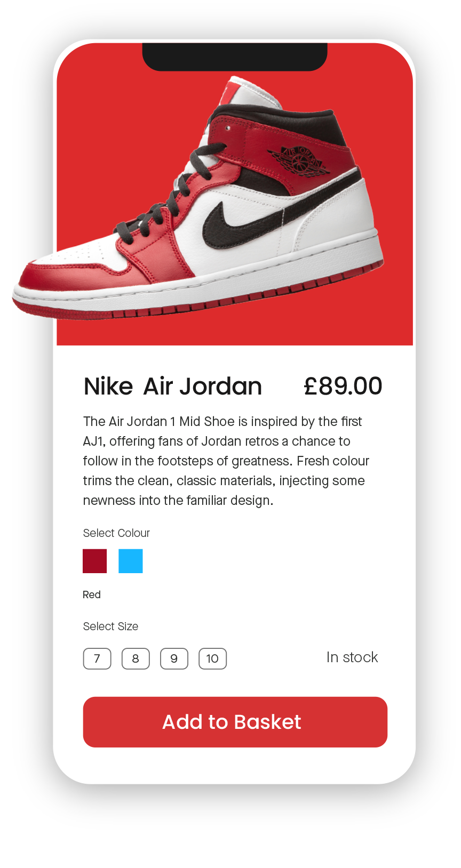Tap the Red colour name label
The width and height of the screenshot is (461, 868).
pyautogui.click(x=92, y=594)
